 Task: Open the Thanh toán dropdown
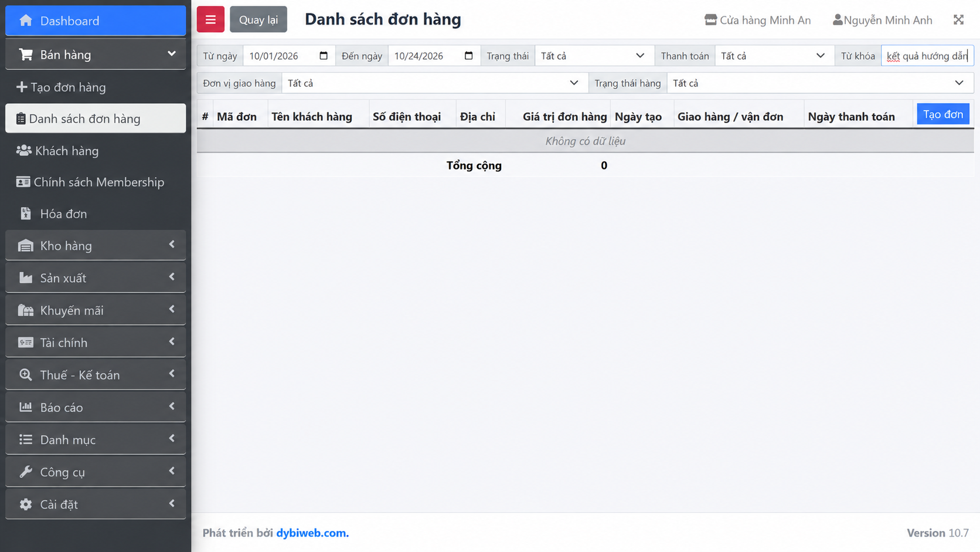(774, 56)
